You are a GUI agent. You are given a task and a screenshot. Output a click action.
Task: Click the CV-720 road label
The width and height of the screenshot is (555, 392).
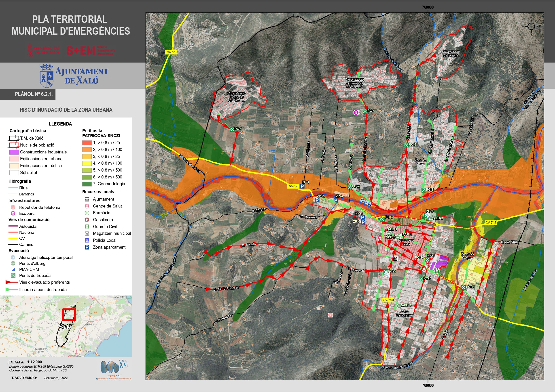tap(171, 52)
